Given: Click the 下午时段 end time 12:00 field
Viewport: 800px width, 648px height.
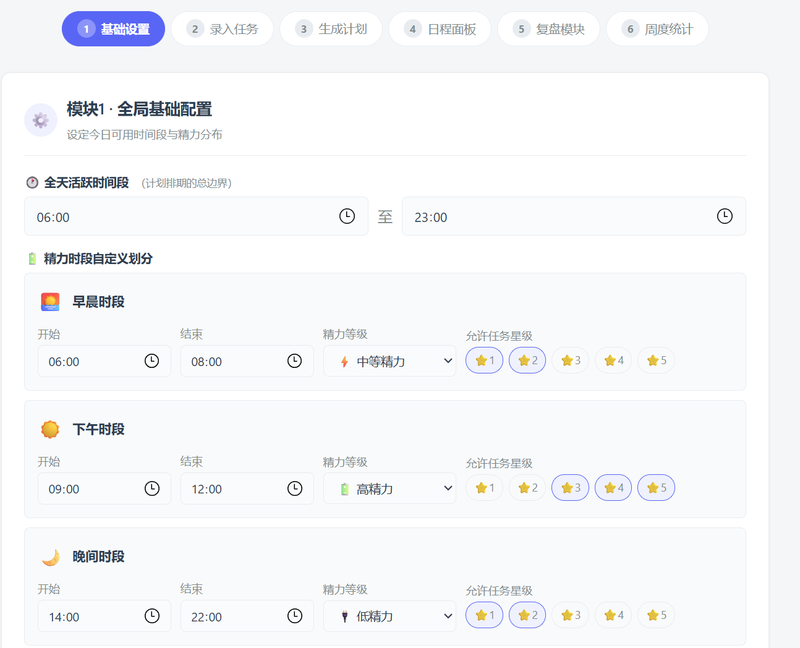Looking at the screenshot, I should tap(247, 489).
